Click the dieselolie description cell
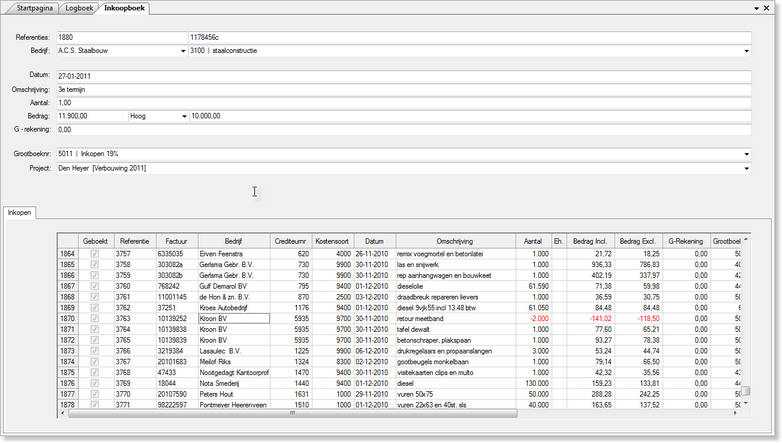This screenshot has height=443, width=782. point(455,286)
